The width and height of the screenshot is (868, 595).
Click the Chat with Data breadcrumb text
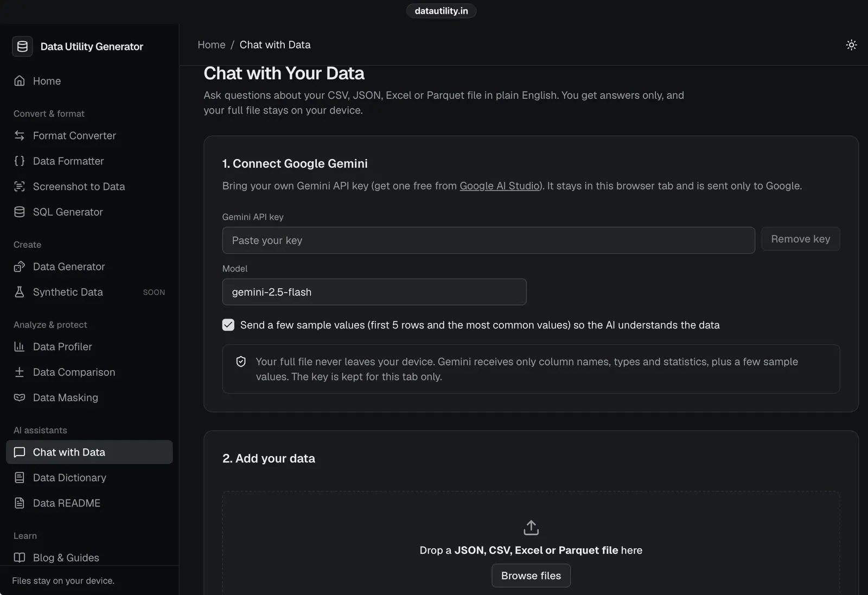pyautogui.click(x=275, y=45)
